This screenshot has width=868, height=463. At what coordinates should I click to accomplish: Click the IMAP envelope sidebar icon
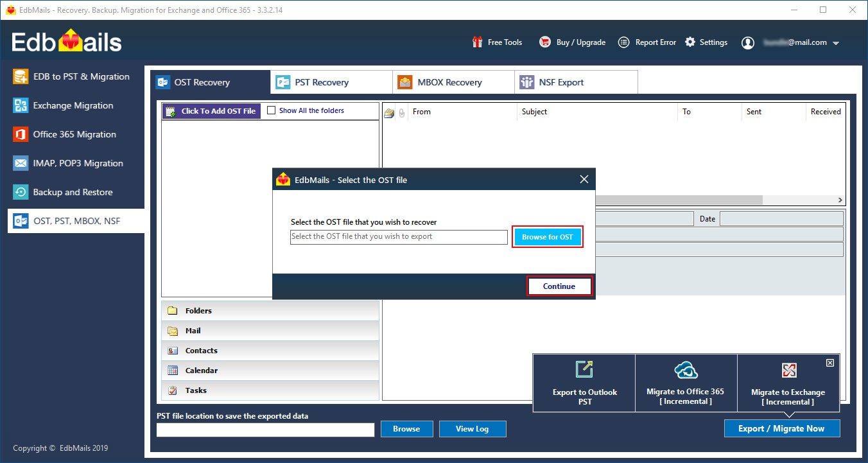(x=21, y=163)
